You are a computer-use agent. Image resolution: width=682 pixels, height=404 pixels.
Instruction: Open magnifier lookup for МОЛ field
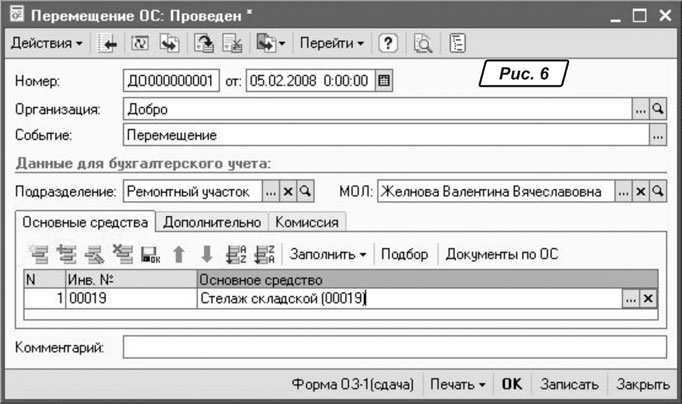click(x=658, y=190)
